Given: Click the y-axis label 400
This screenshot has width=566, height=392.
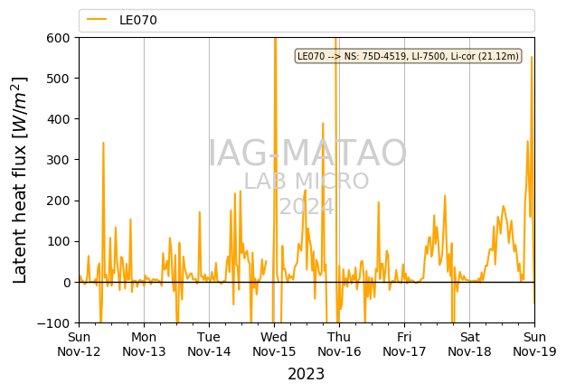Looking at the screenshot, I should pos(58,119).
